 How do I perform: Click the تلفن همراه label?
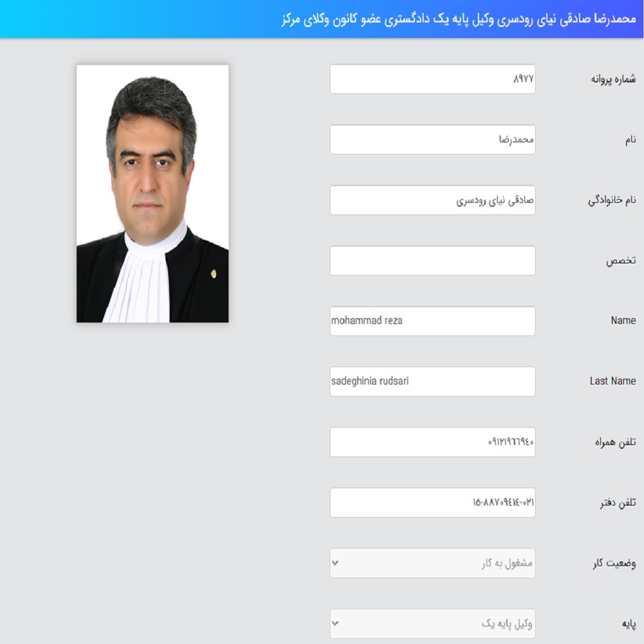[615, 442]
